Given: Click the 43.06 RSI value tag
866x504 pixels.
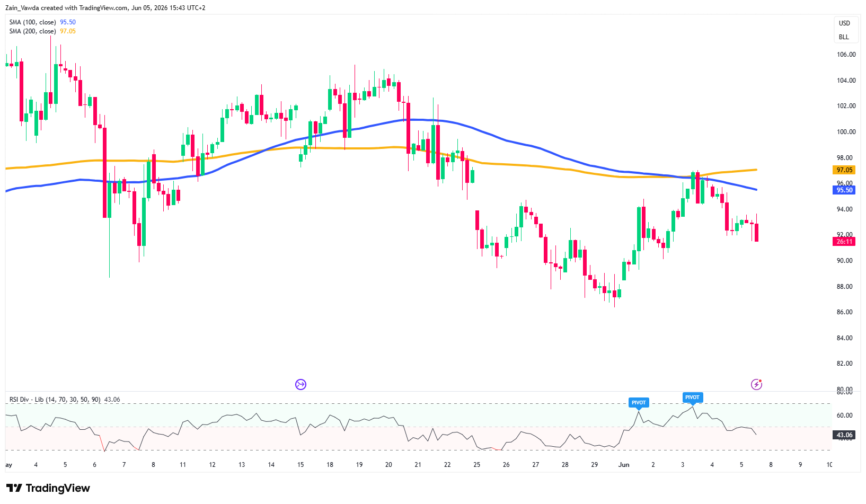Looking at the screenshot, I should pos(844,435).
